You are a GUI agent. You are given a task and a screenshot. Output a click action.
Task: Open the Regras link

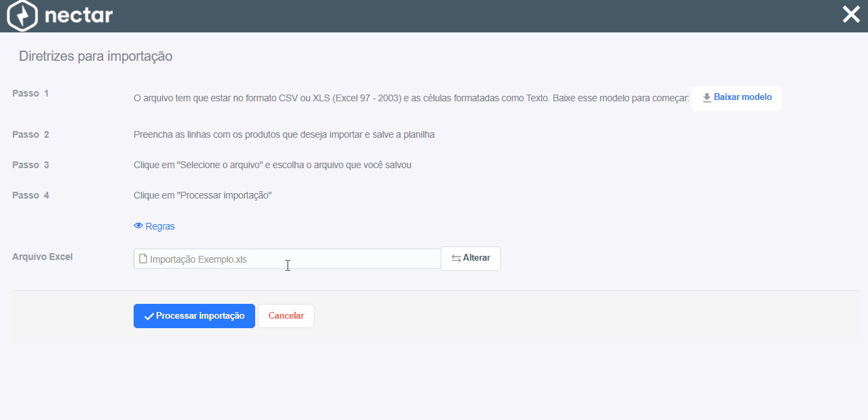(x=154, y=226)
